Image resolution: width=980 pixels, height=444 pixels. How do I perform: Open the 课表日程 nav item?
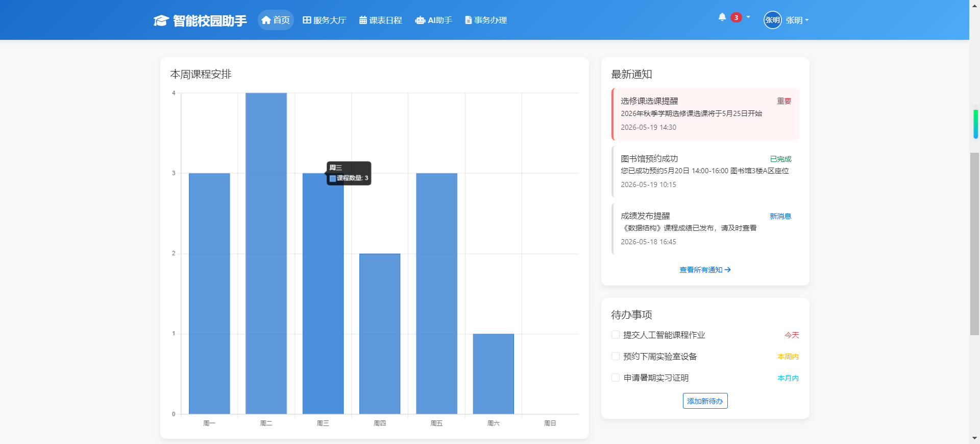click(x=381, y=20)
